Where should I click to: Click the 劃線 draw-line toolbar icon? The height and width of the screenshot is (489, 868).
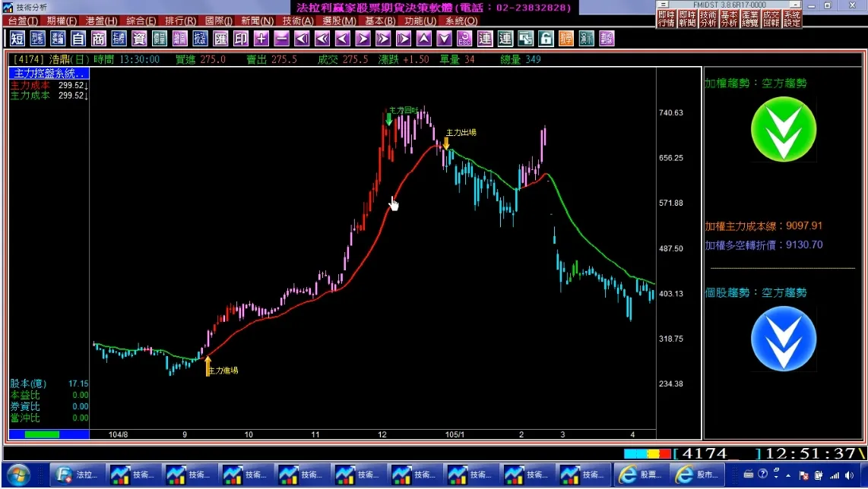point(607,39)
